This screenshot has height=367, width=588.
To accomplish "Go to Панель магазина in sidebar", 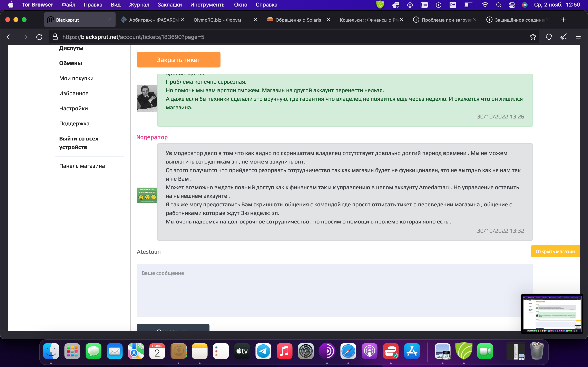I will (82, 166).
